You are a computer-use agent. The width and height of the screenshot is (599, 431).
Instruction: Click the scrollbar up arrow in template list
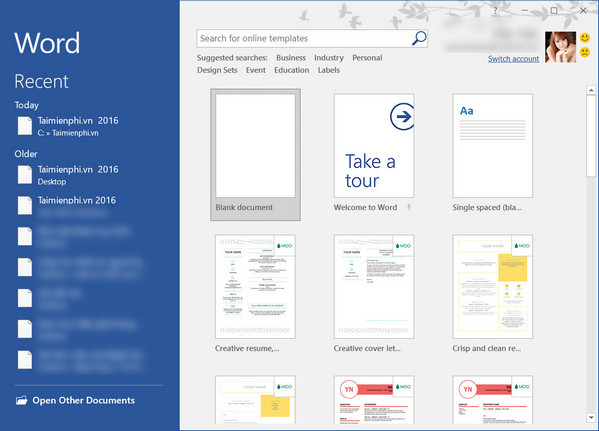click(591, 90)
